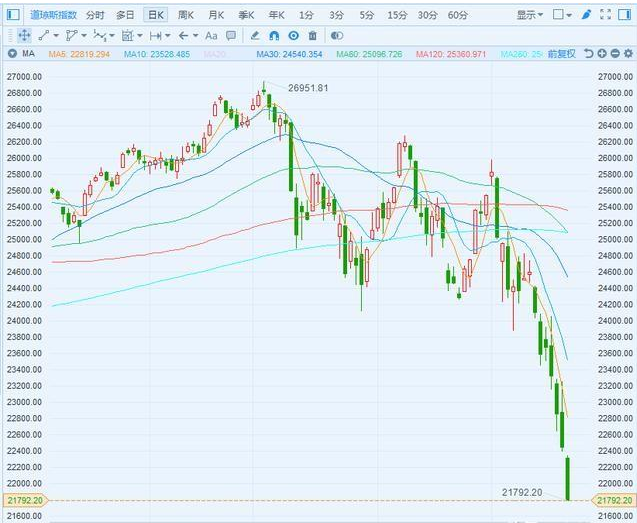Click the 21792.20 low price annotation

522,492
